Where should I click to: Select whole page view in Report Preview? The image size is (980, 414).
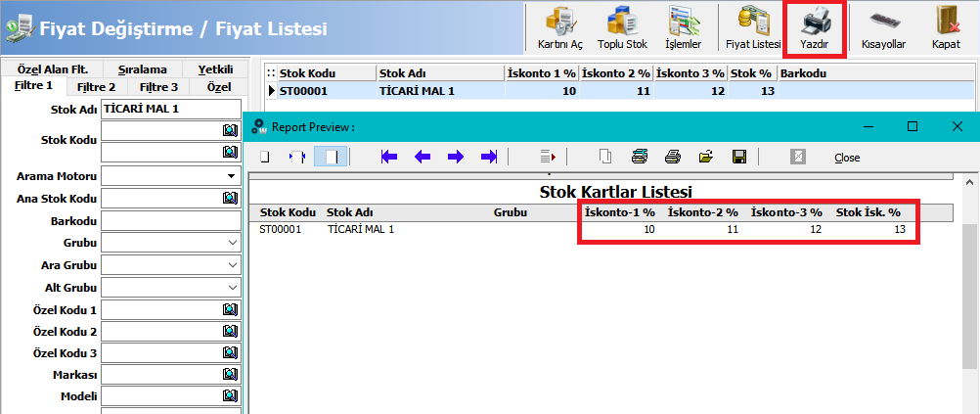(264, 157)
